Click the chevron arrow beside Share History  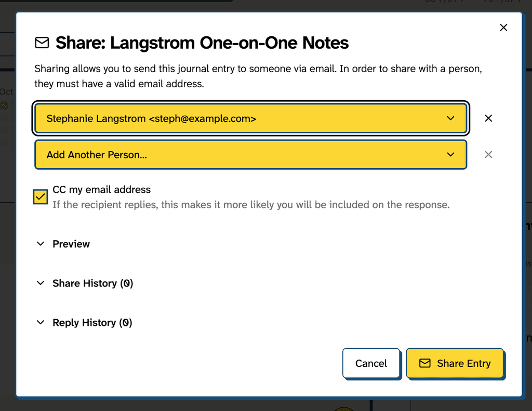pos(41,283)
